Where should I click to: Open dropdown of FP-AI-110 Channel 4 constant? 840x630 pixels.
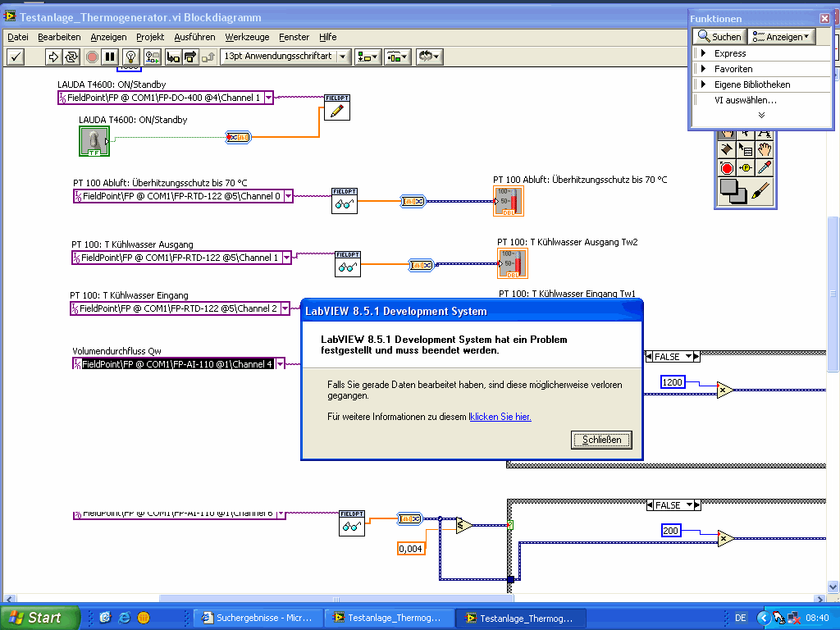pos(281,364)
